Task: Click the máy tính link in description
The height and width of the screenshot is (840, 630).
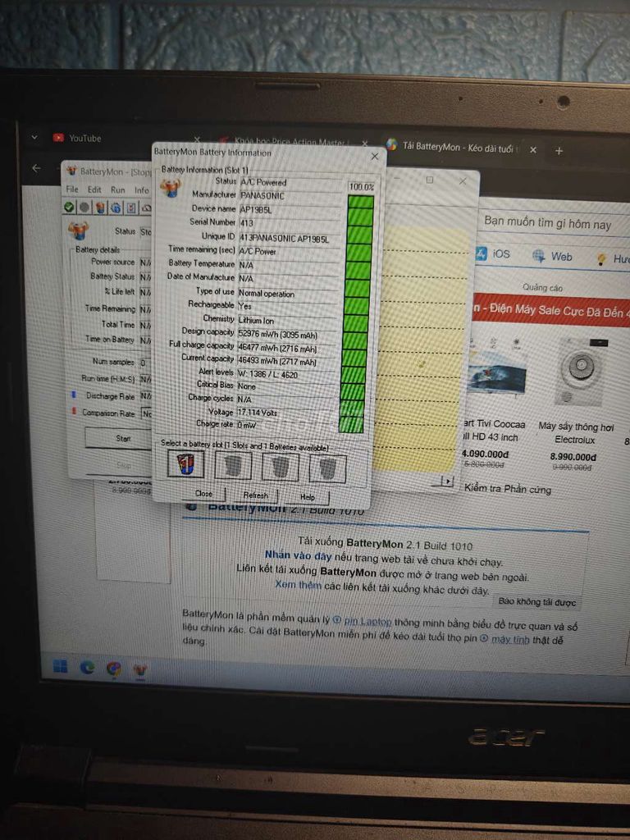Action: click(509, 640)
